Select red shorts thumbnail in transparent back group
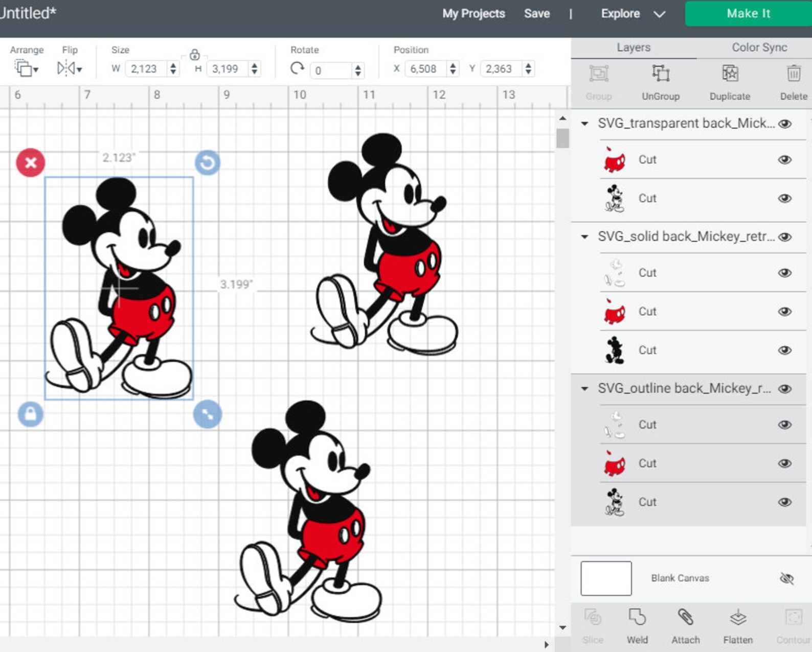 [614, 160]
